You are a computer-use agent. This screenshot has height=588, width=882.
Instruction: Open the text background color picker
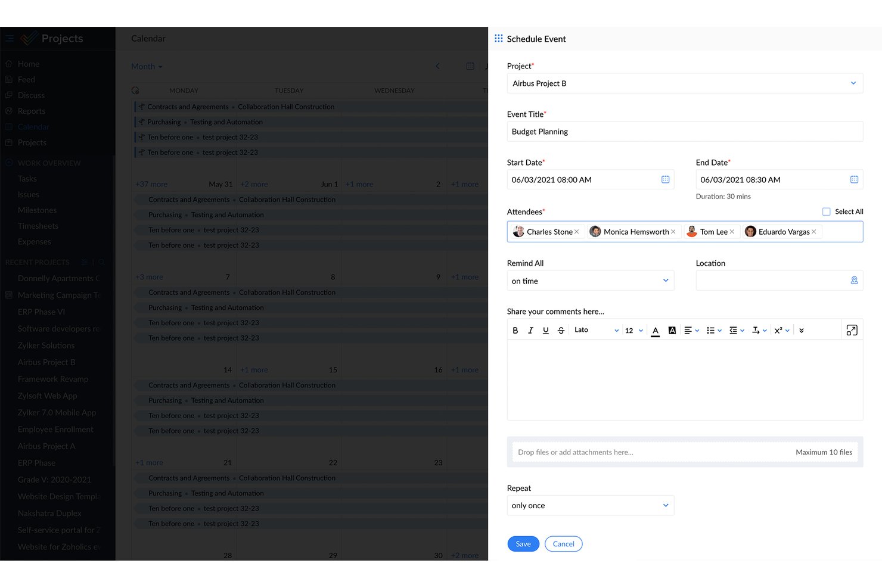pos(672,331)
